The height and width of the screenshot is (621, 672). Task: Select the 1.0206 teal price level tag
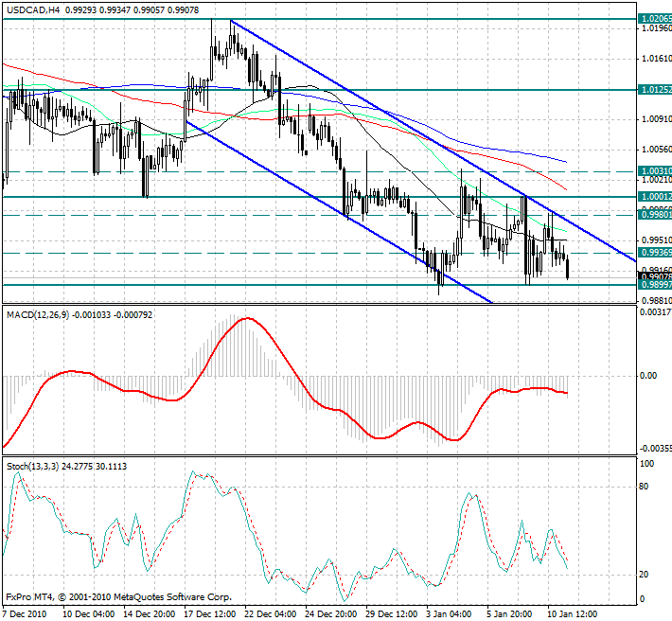(655, 18)
